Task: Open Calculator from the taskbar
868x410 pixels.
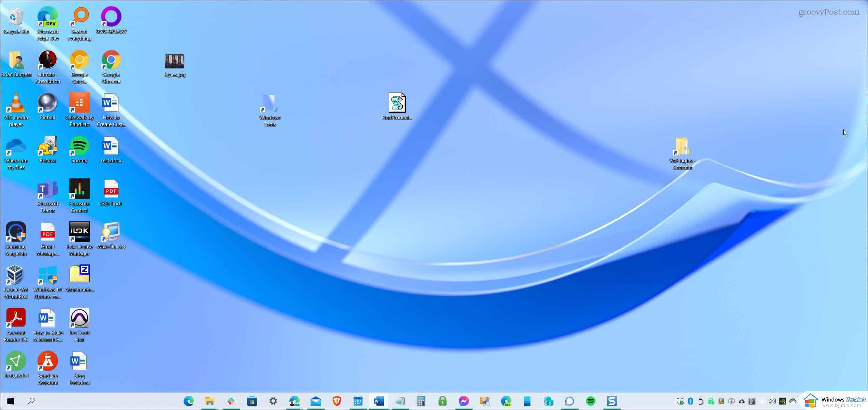Action: pos(421,401)
